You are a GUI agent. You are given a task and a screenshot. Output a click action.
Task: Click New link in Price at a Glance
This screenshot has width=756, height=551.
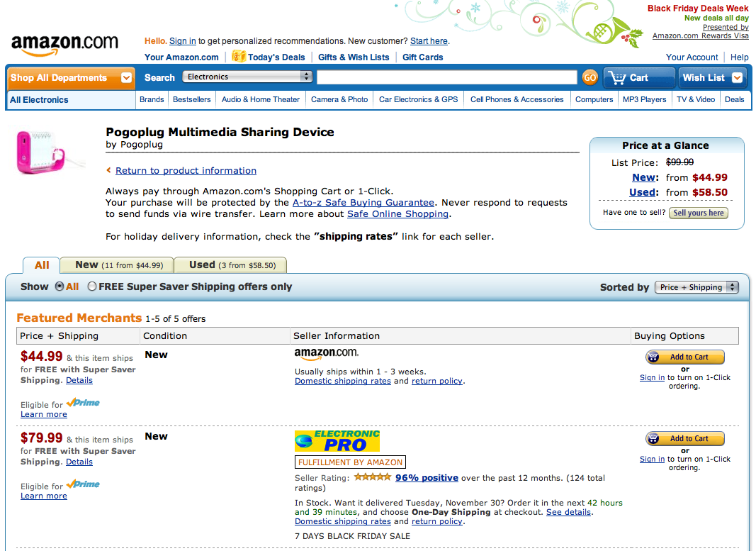tap(644, 177)
